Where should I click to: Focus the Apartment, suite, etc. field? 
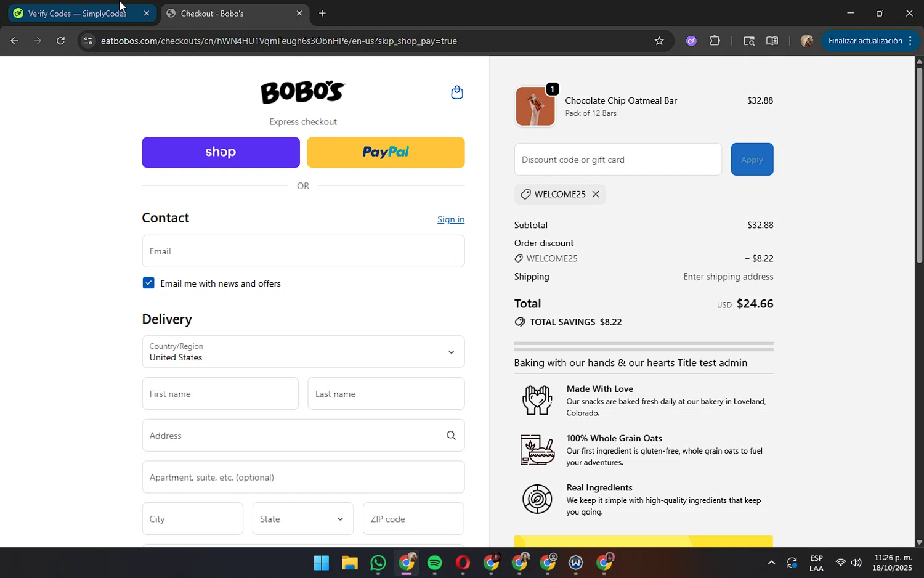[303, 477]
